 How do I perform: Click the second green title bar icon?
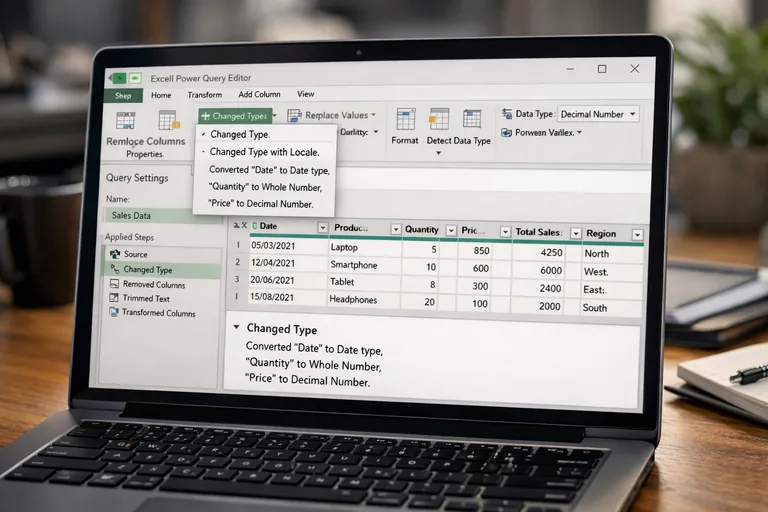pyautogui.click(x=135, y=78)
